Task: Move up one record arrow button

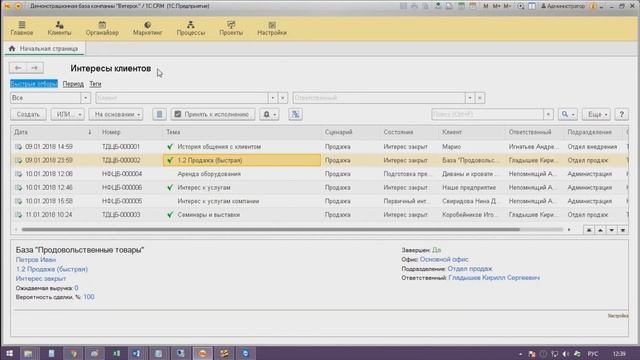Action: click(x=600, y=230)
